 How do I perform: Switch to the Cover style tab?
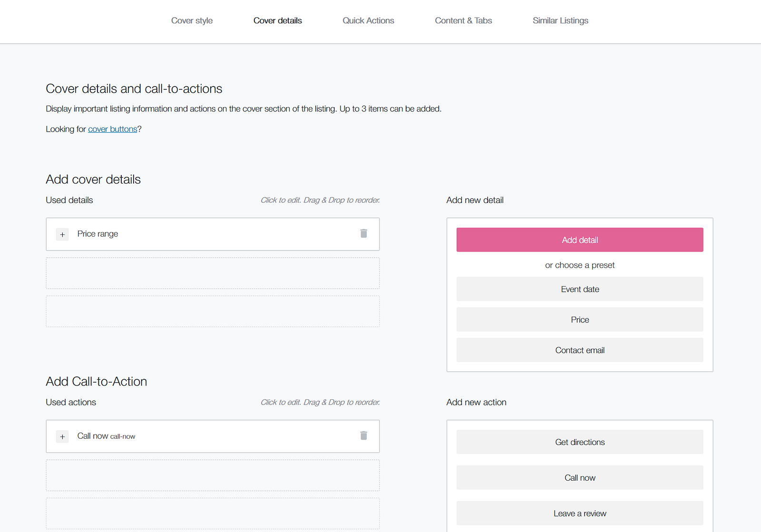point(192,20)
